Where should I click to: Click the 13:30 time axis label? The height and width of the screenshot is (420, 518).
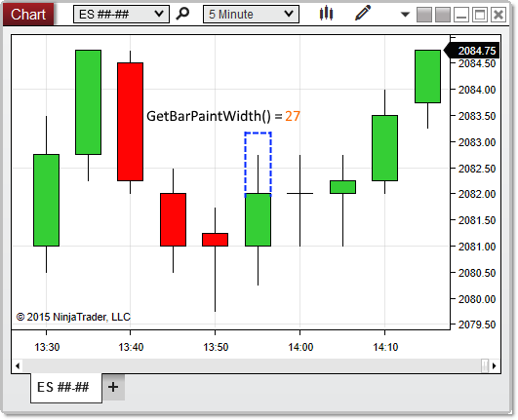click(x=47, y=347)
